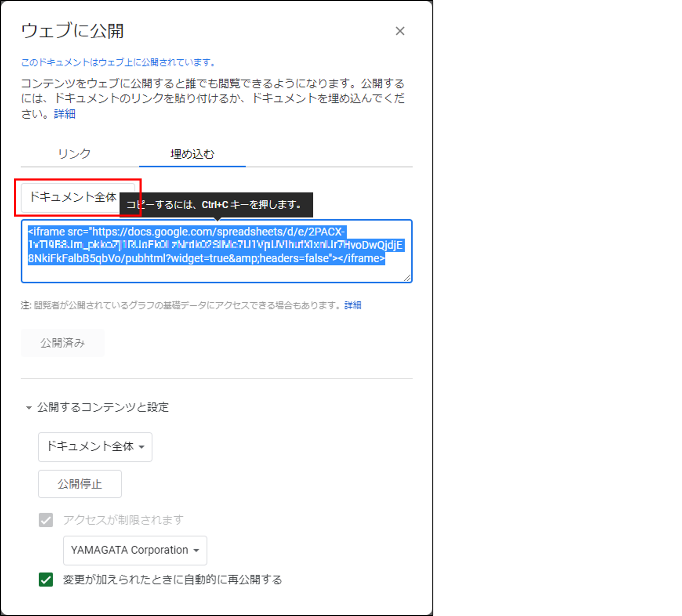This screenshot has height=616, width=682.
Task: Open the YAMAGATA Corporation dropdown
Action: [135, 550]
